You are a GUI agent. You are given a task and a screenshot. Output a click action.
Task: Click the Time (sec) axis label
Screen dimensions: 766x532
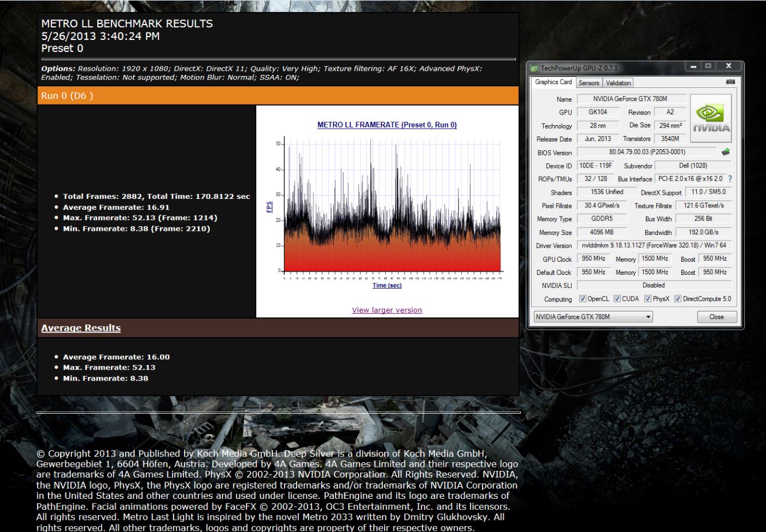pyautogui.click(x=387, y=285)
